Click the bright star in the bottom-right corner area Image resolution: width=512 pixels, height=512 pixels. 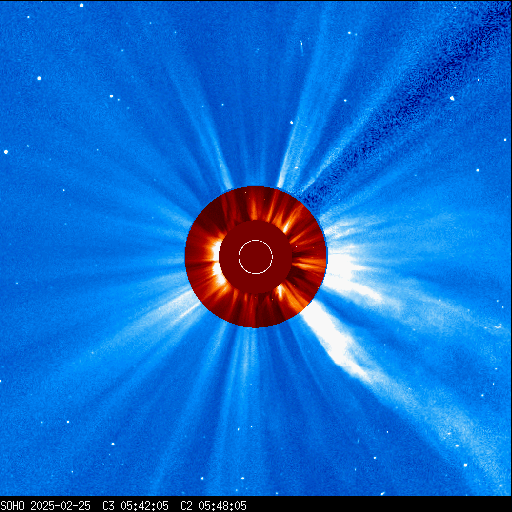pos(465,465)
